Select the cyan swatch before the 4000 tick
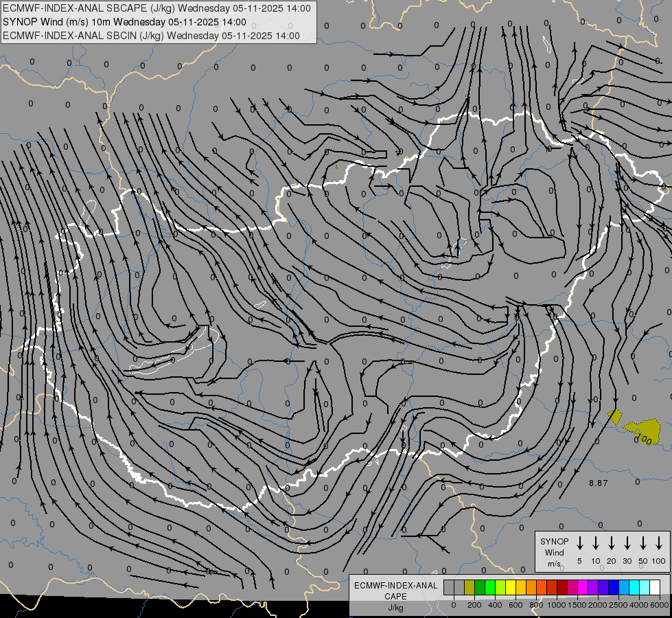This screenshot has height=618, width=672. [x=634, y=587]
